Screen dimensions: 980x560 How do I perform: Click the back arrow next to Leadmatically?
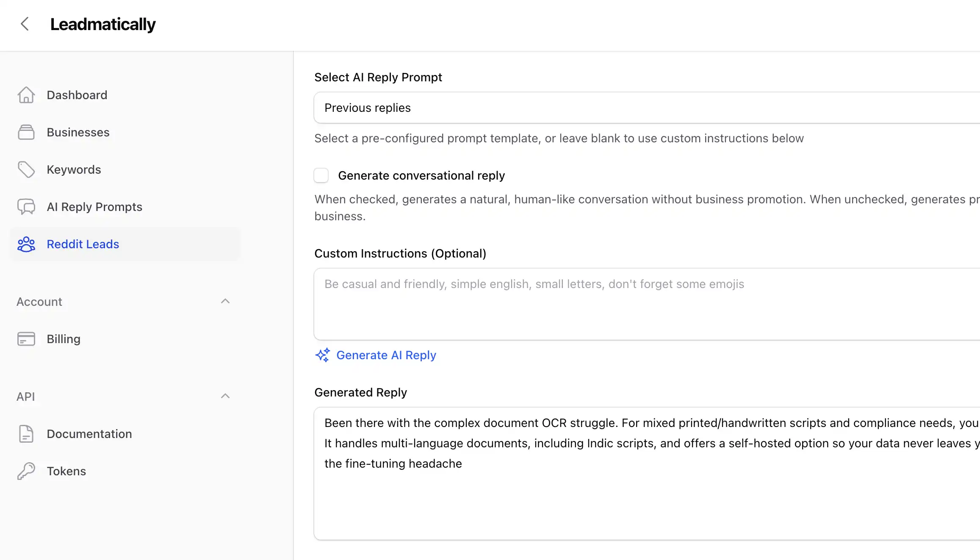pos(25,24)
